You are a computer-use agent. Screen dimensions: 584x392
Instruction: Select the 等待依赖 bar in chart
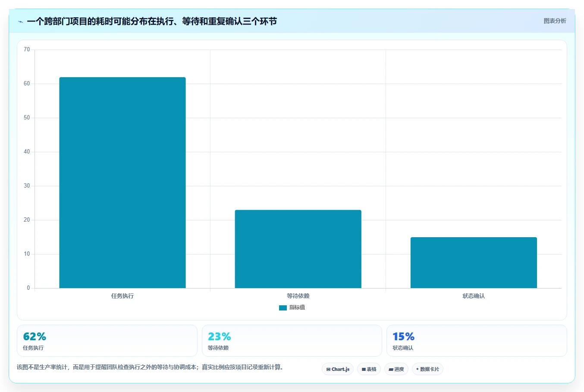[x=298, y=249]
